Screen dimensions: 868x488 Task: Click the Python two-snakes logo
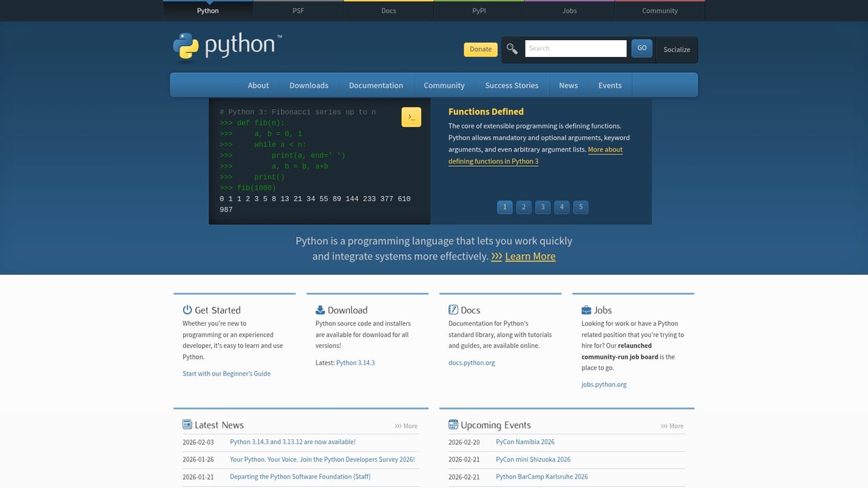coord(185,45)
